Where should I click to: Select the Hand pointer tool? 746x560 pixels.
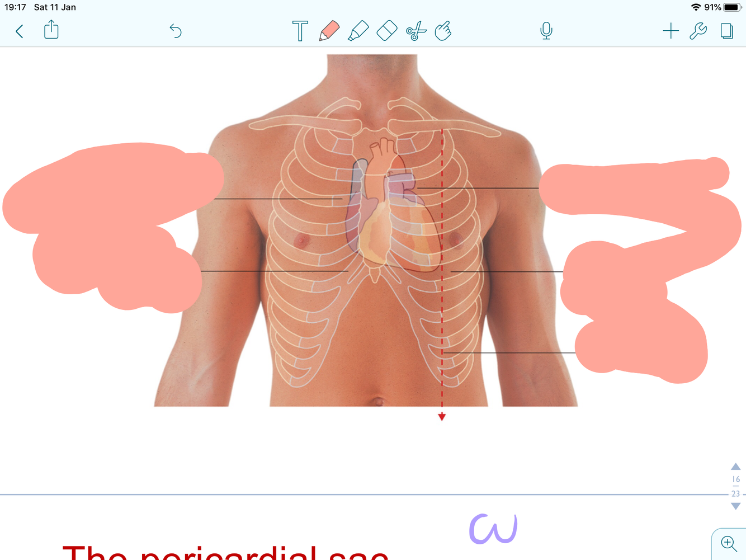click(443, 31)
